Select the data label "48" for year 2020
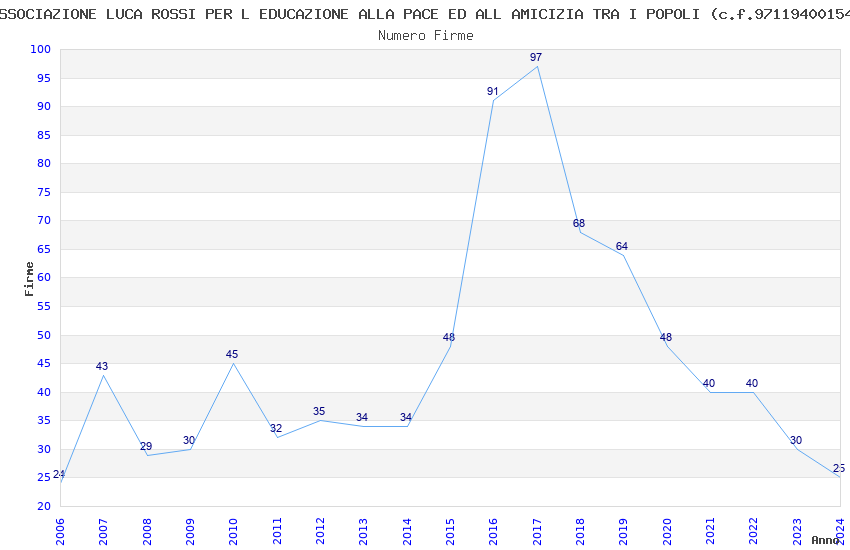 click(x=665, y=337)
